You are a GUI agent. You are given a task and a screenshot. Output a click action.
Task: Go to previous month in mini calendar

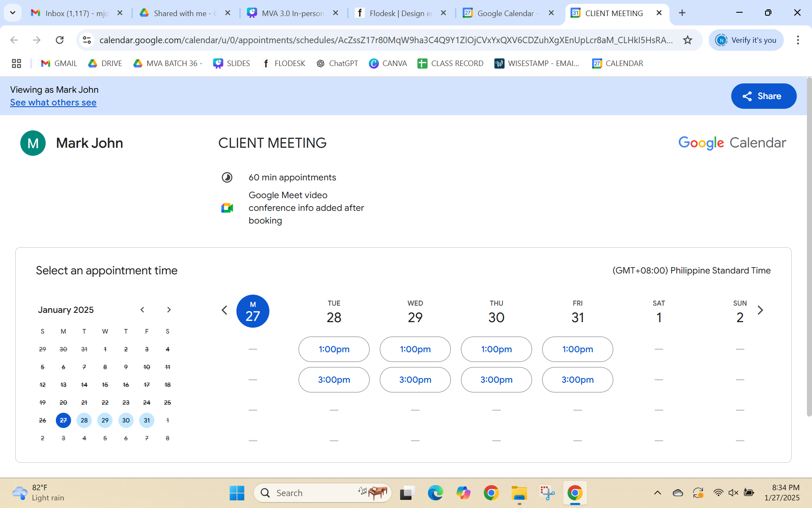coord(143,310)
